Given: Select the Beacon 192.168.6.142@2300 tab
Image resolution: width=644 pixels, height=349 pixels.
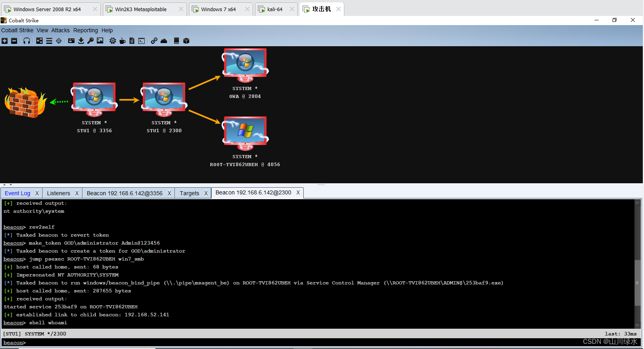Looking at the screenshot, I should pyautogui.click(x=253, y=192).
